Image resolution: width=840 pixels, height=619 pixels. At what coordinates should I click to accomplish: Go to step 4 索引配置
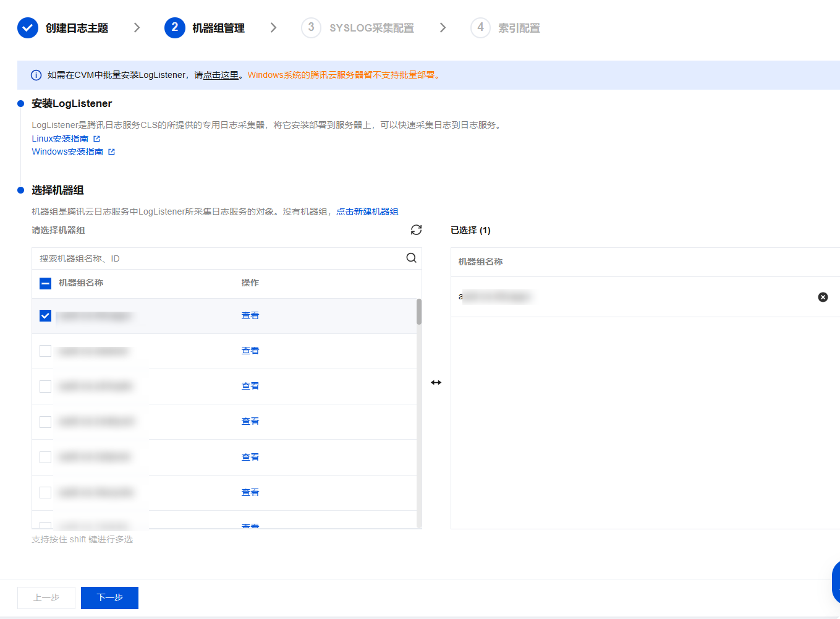point(505,28)
